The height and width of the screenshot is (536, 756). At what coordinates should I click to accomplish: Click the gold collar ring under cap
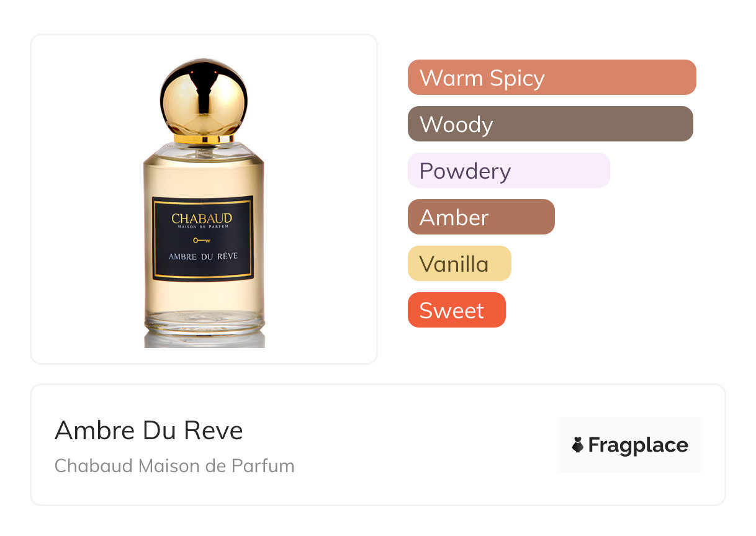click(x=204, y=138)
